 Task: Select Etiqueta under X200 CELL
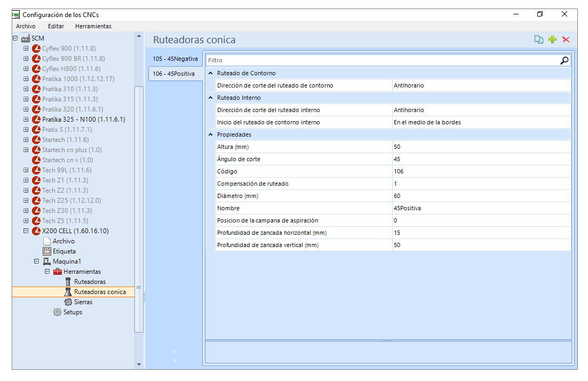(64, 251)
